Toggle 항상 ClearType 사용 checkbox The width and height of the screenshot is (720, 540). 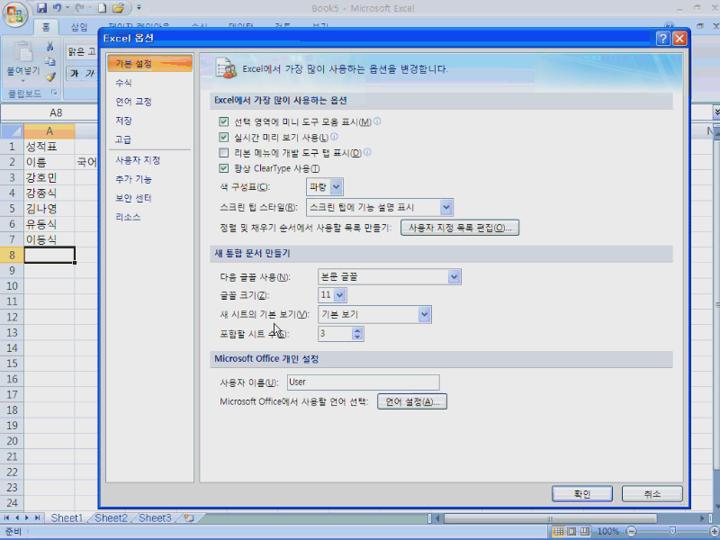coord(224,168)
